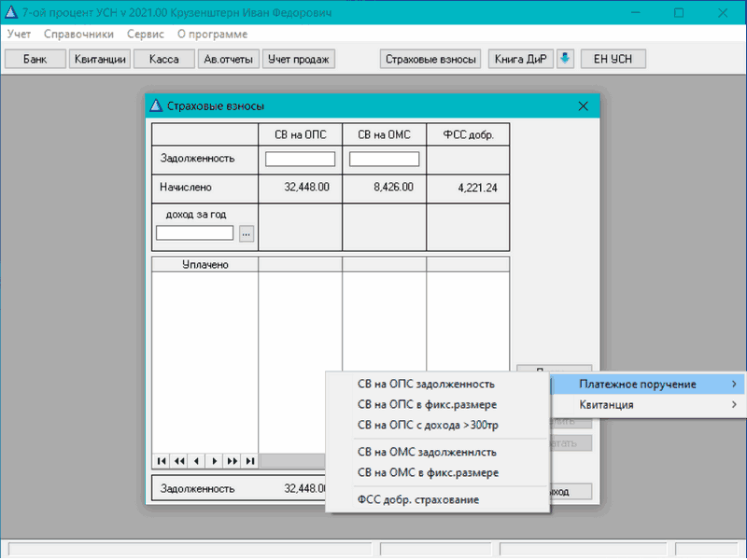Expand the Платежное поручение submenu
The image size is (747, 560).
tap(644, 384)
